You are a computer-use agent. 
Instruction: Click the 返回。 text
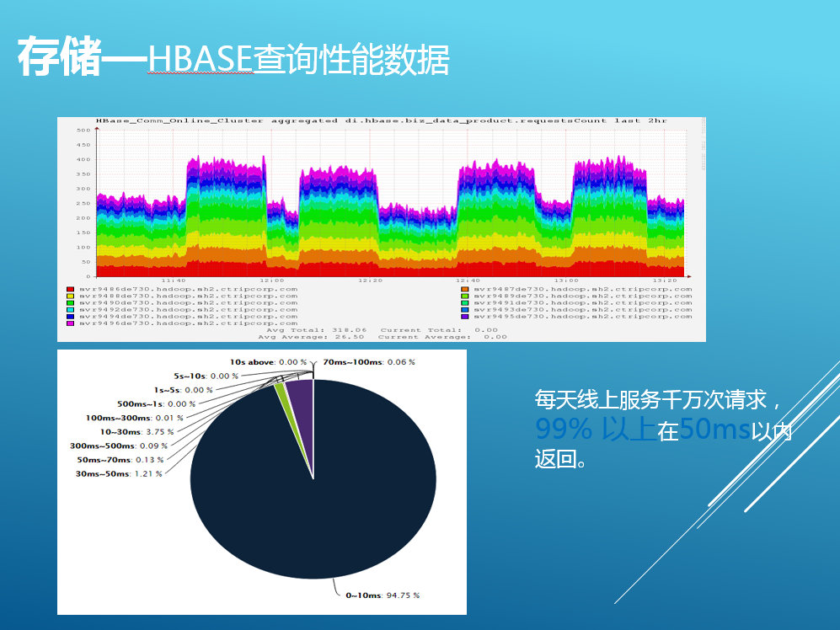pyautogui.click(x=560, y=459)
